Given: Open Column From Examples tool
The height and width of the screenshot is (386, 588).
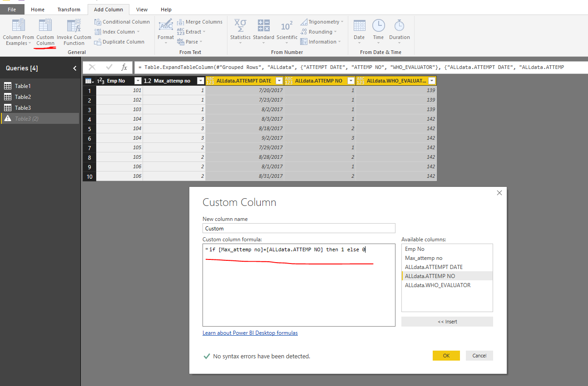Looking at the screenshot, I should (x=18, y=32).
